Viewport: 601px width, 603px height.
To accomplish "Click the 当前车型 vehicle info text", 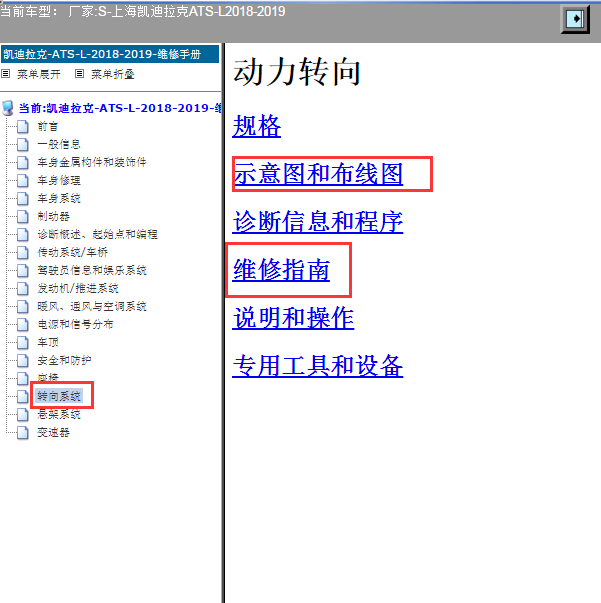I will point(143,11).
